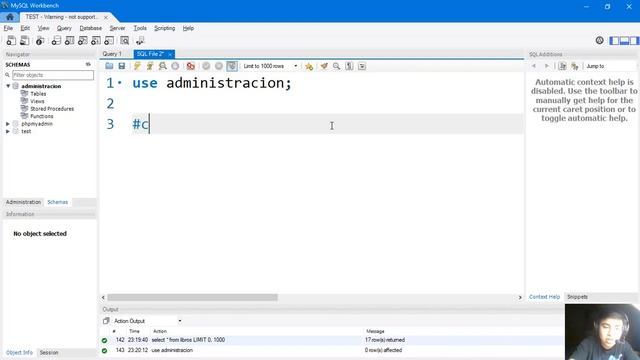Image resolution: width=640 pixels, height=360 pixels.
Task: Open the Database menu
Action: click(x=91, y=28)
